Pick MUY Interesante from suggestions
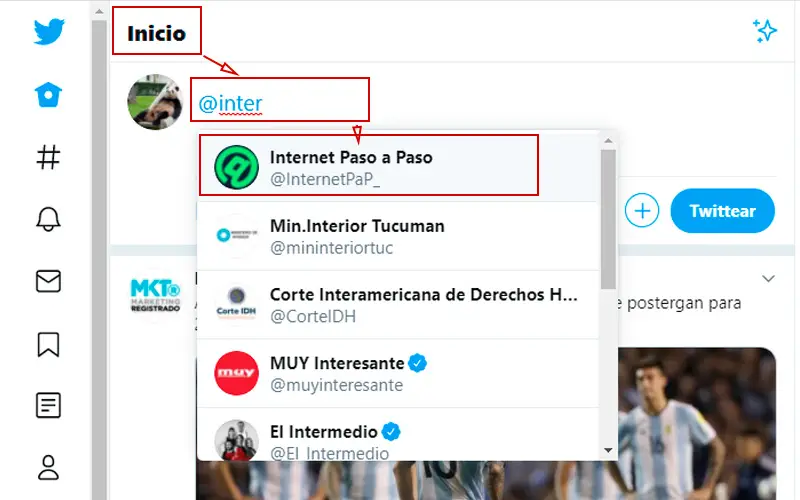Viewport: 800px width, 500px height. click(397, 373)
